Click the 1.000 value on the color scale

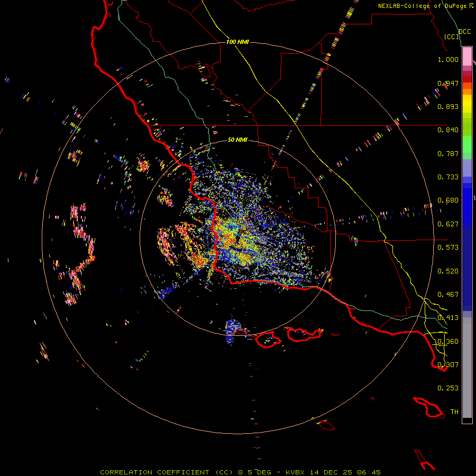tap(448, 59)
